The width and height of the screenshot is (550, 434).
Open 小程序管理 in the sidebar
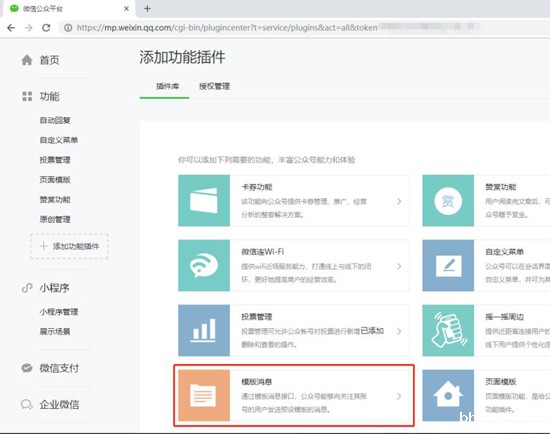tap(59, 312)
